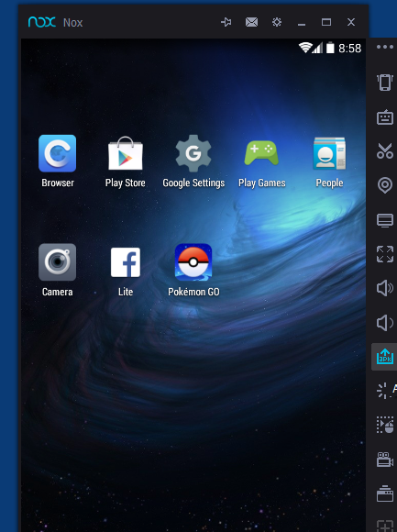Click the scissors screenshot tool
The image size is (397, 532).
pyautogui.click(x=385, y=151)
